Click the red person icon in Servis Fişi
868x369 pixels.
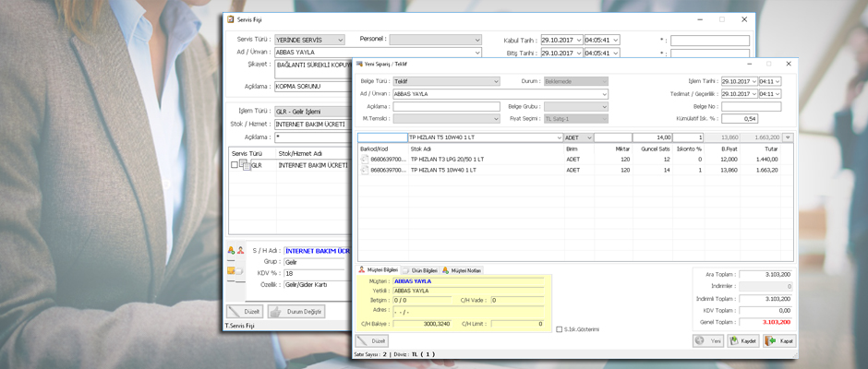click(241, 250)
